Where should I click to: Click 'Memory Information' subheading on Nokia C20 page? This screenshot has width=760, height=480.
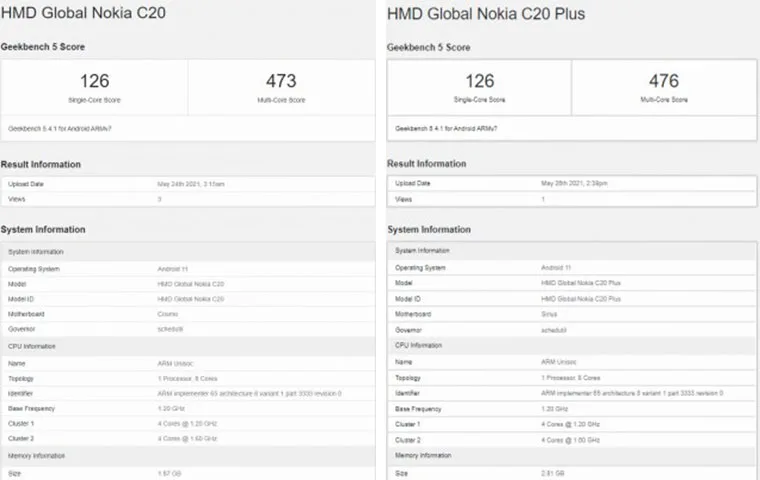pyautogui.click(x=36, y=456)
